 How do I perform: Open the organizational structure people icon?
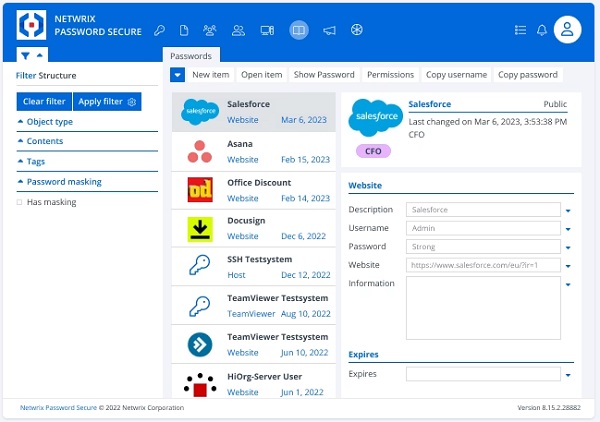point(210,30)
